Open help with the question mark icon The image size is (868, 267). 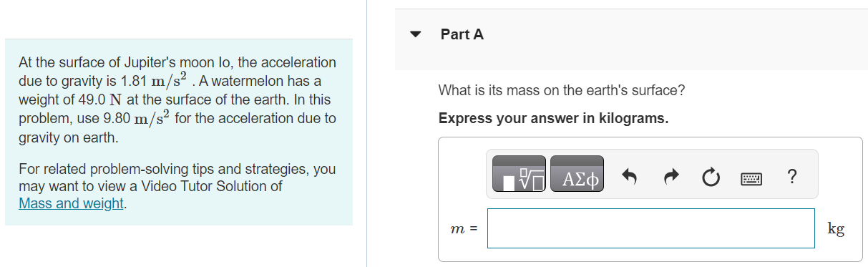tap(791, 175)
